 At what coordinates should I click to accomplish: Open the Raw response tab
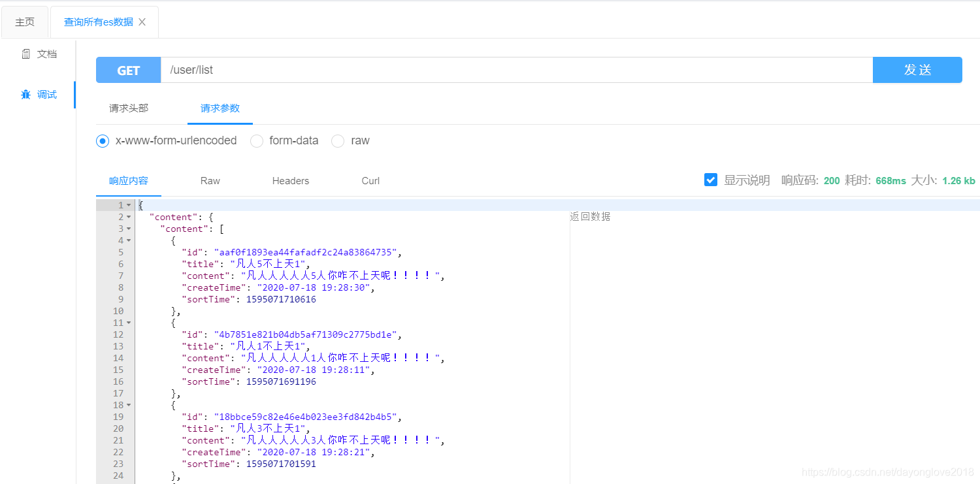pyautogui.click(x=210, y=181)
